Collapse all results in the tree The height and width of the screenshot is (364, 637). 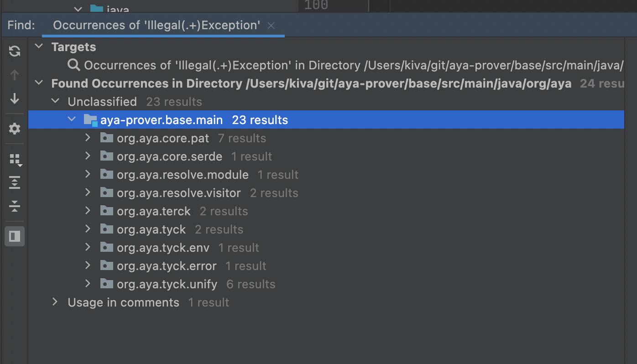[x=14, y=206]
